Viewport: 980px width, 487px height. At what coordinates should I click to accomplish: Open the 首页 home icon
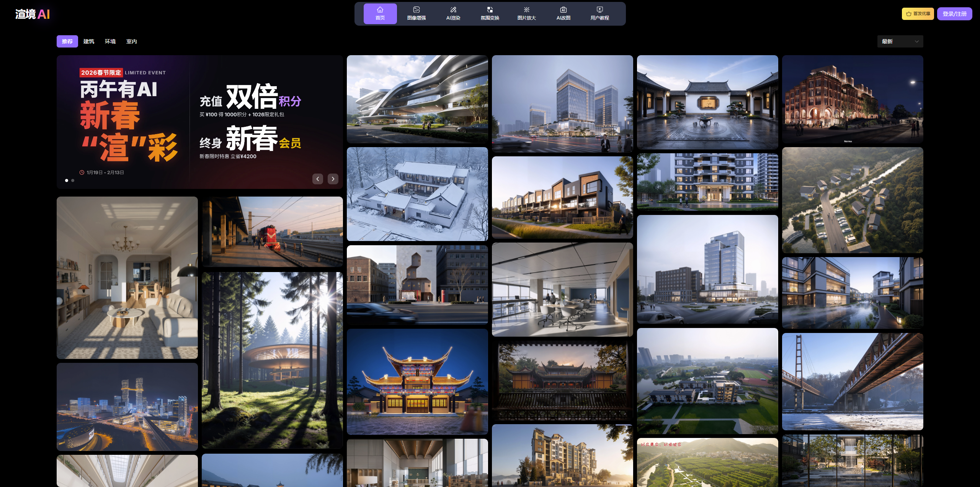coord(380,13)
